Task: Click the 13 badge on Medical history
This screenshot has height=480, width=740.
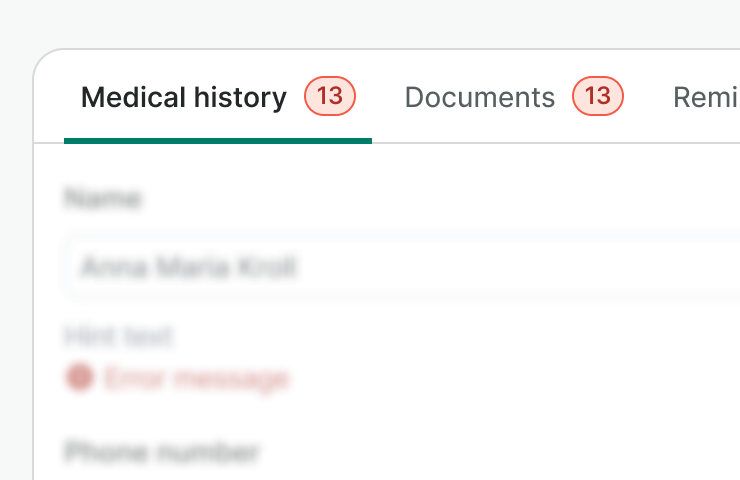Action: 330,96
